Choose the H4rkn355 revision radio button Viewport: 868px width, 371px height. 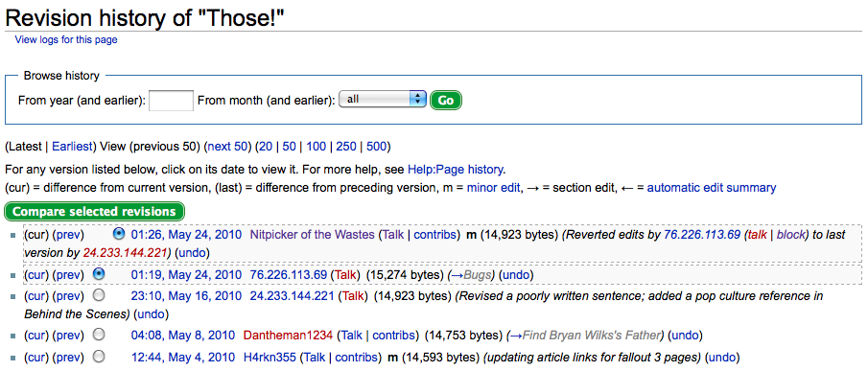99,356
